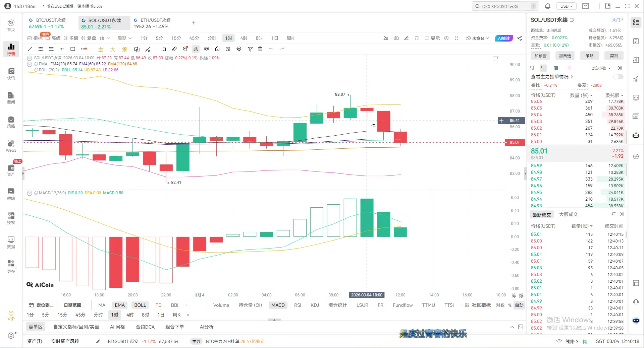The width and height of the screenshot is (644, 348).
Task: Open the mail inbox icon
Action: (x=586, y=6)
